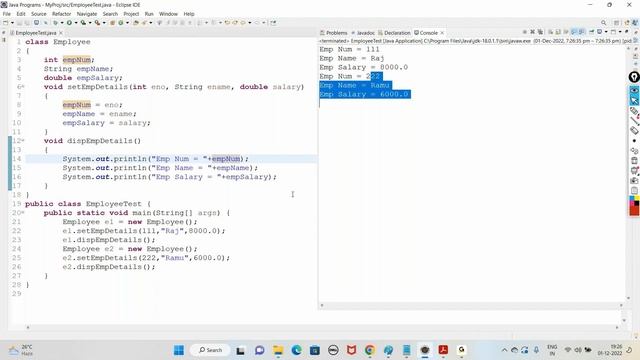This screenshot has width=640, height=360.
Task: Click 'Emp Salary = 8000.0' console line
Action: 363,67
